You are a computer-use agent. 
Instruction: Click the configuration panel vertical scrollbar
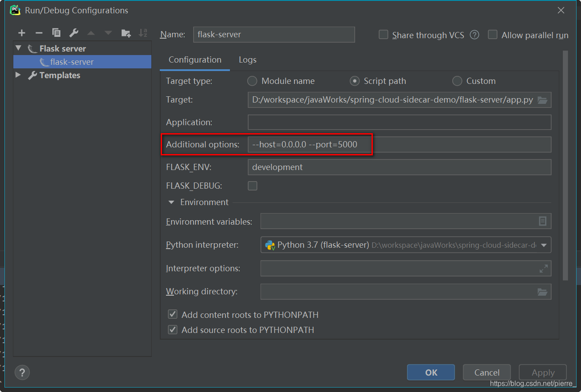565,166
